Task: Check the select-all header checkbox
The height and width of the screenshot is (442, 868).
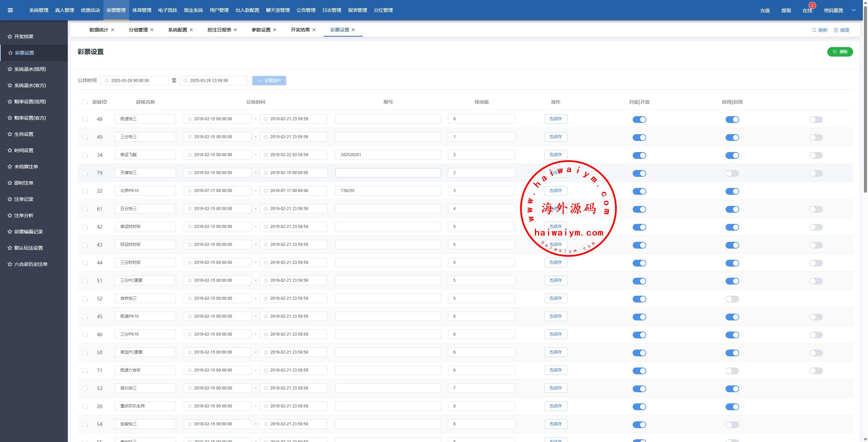Action: tap(85, 102)
